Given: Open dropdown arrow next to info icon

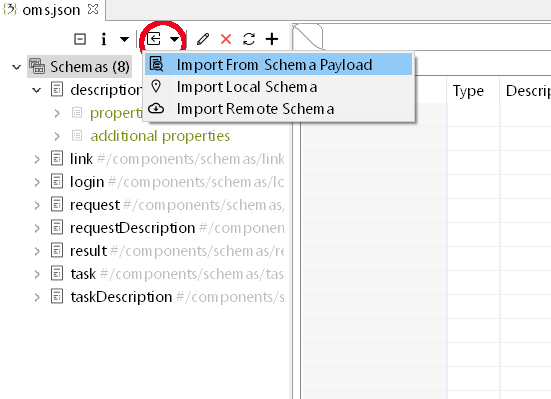Looking at the screenshot, I should coord(124,39).
